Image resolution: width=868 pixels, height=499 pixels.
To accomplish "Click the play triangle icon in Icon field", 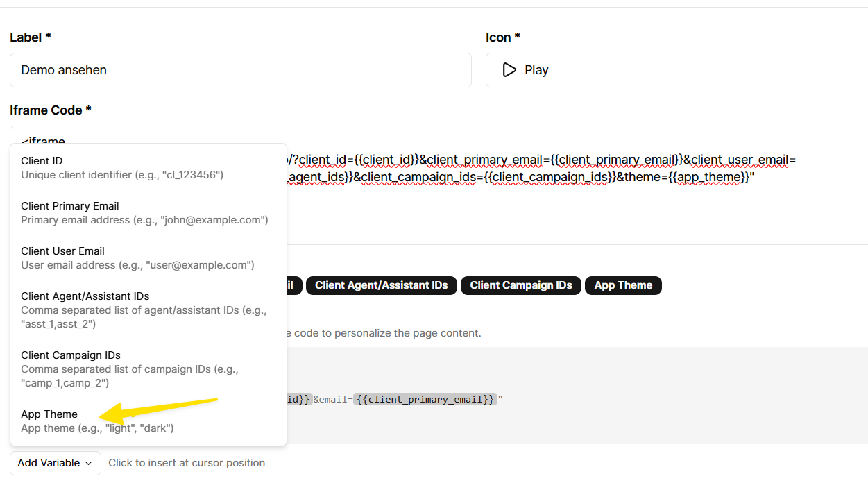I will click(x=509, y=70).
